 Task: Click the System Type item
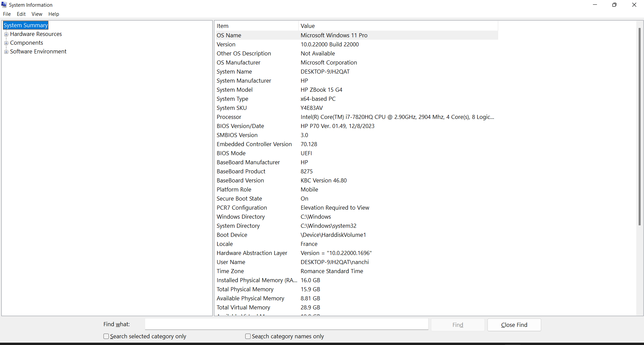(232, 99)
